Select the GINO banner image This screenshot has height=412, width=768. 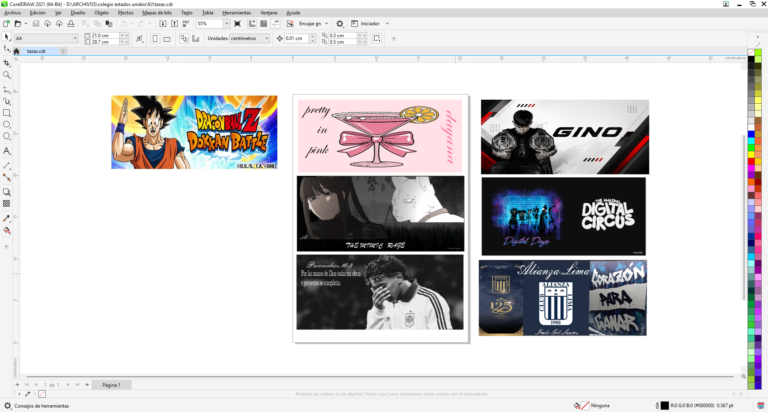pos(565,137)
